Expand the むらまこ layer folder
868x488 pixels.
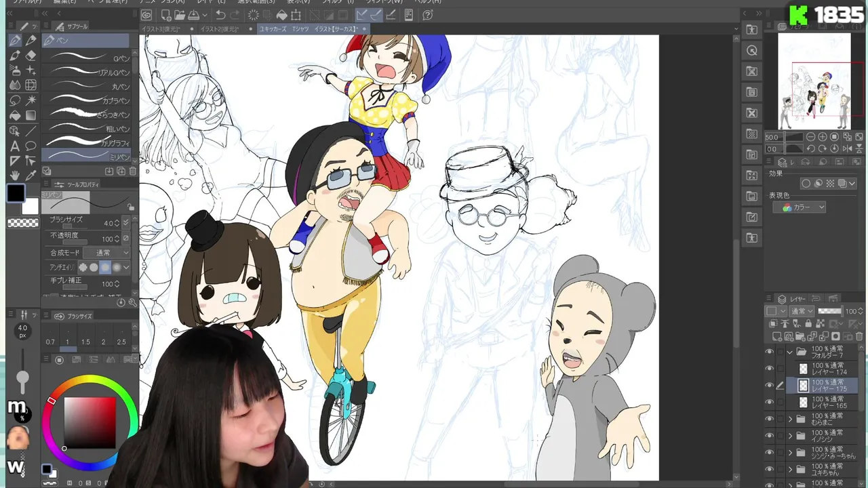(790, 419)
